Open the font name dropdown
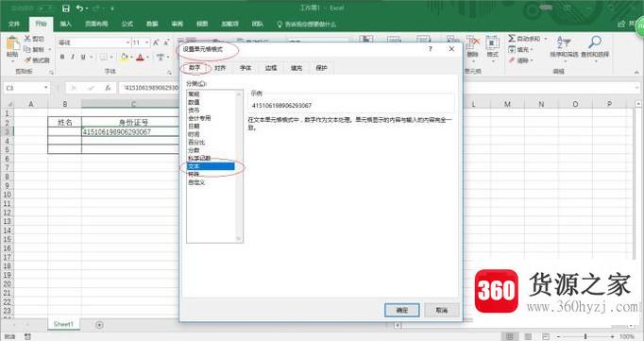Viewport: 644px width, 341px height. coord(127,43)
